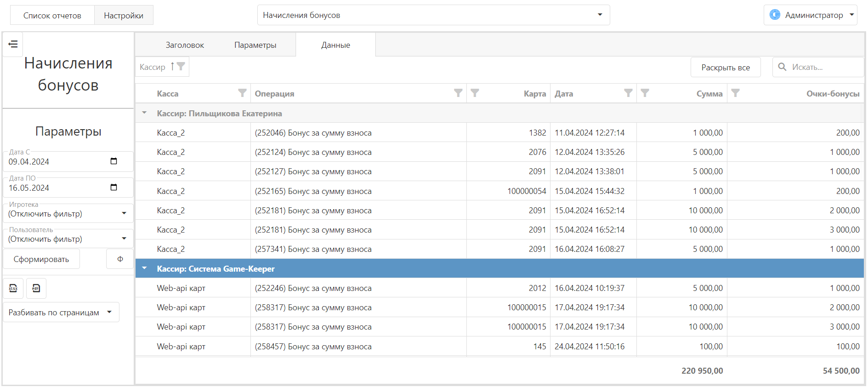Collapse the sidebar with the hamburger icon
The height and width of the screenshot is (387, 868).
pos(13,44)
